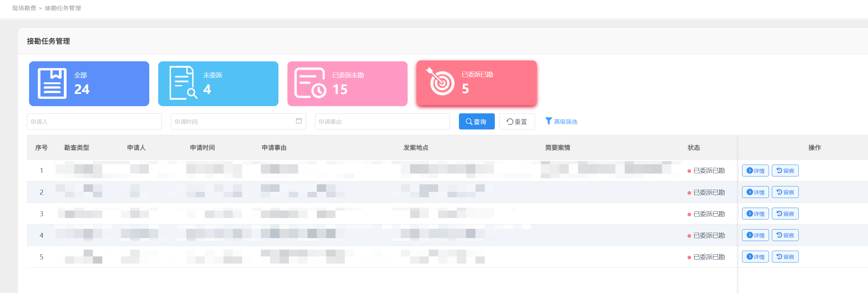This screenshot has width=868, height=293.
Task: Click the 现场勘查 breadcrumb link
Action: tap(24, 8)
